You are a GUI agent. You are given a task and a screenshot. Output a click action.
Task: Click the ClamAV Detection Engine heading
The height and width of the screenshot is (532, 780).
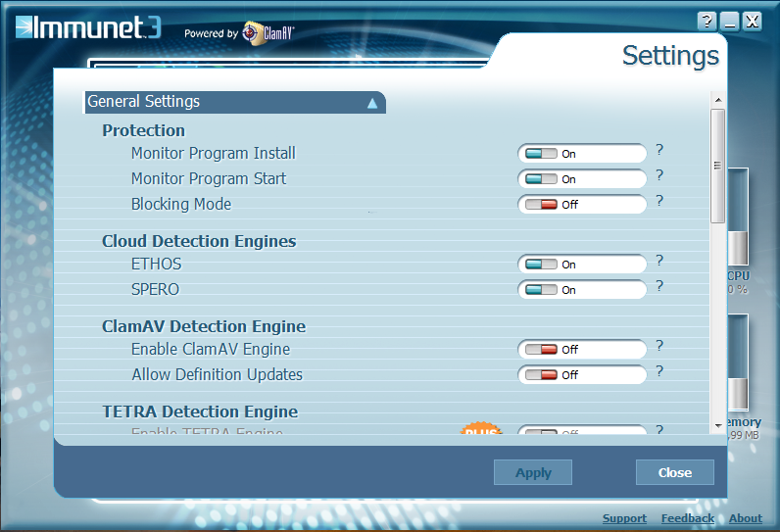(x=204, y=326)
